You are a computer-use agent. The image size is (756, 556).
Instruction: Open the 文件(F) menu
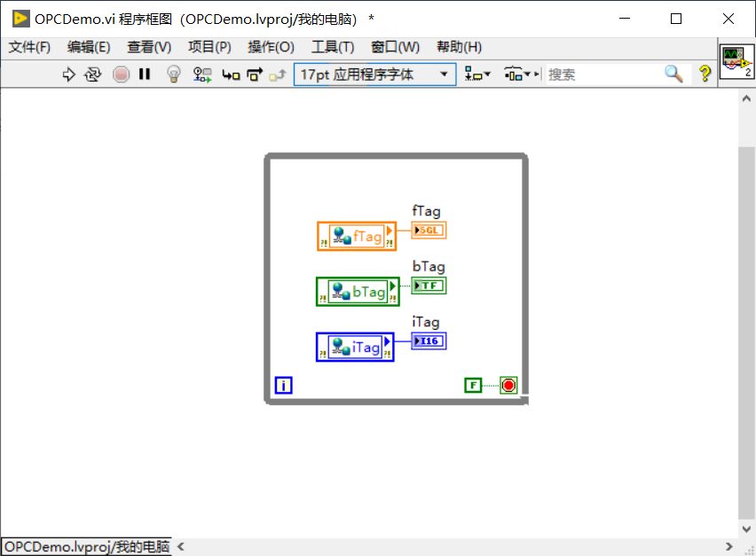(29, 47)
